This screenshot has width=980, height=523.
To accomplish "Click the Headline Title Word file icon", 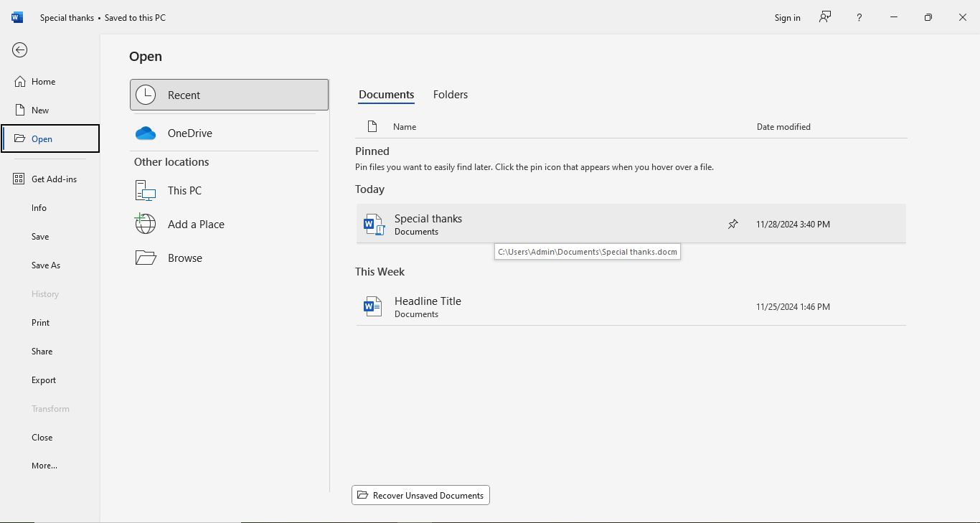I will (x=372, y=307).
